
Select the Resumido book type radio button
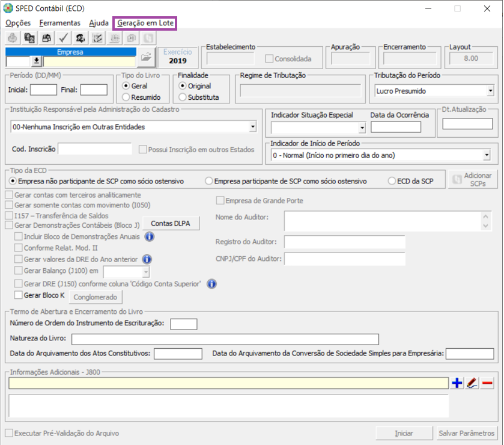(126, 97)
